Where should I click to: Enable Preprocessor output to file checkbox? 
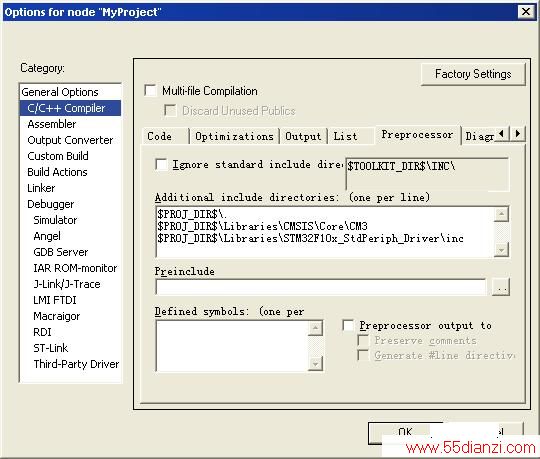(348, 325)
